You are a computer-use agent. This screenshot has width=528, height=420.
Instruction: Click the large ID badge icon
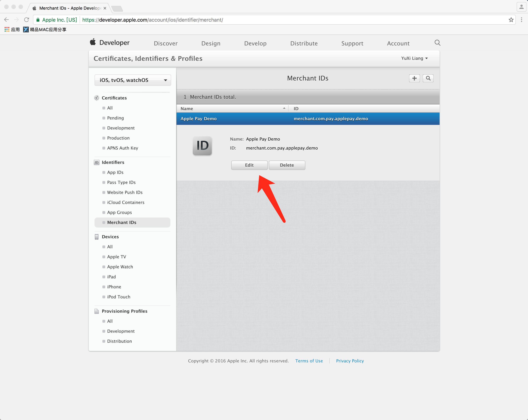pos(202,146)
